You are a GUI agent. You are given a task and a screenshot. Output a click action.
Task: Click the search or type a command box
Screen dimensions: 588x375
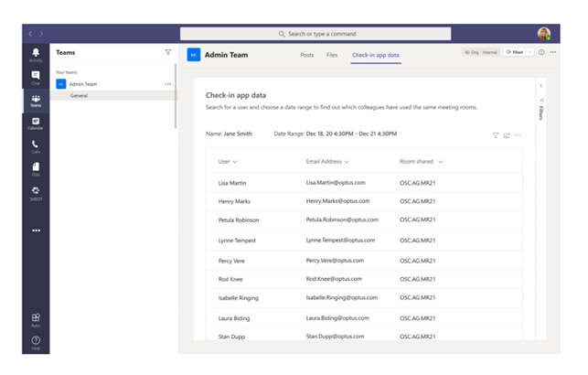click(x=315, y=34)
